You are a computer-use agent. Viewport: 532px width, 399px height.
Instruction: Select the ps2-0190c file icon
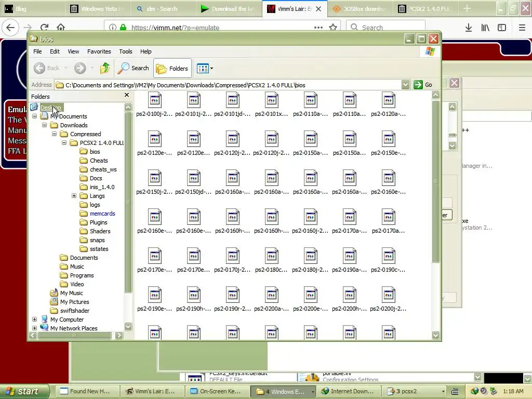pos(389,257)
